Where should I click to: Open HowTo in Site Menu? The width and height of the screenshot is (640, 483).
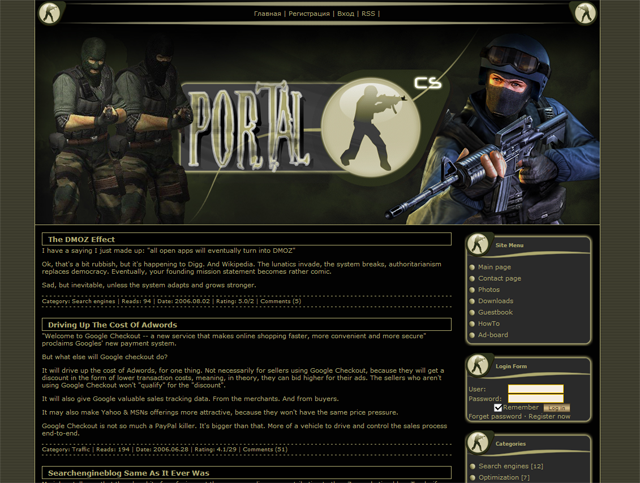pos(489,323)
